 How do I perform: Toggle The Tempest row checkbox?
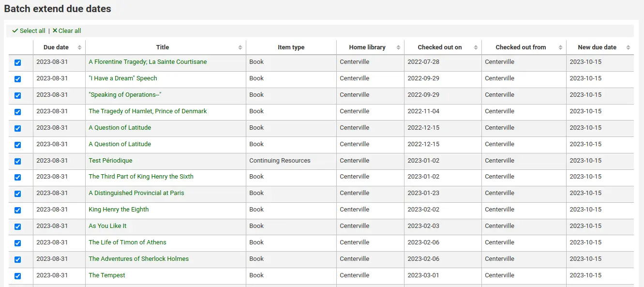pyautogui.click(x=18, y=276)
